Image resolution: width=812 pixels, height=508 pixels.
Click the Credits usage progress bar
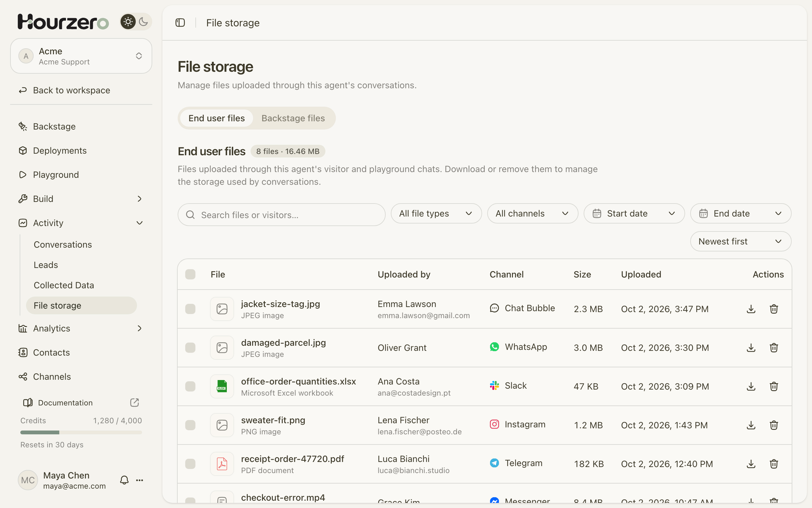tap(81, 432)
